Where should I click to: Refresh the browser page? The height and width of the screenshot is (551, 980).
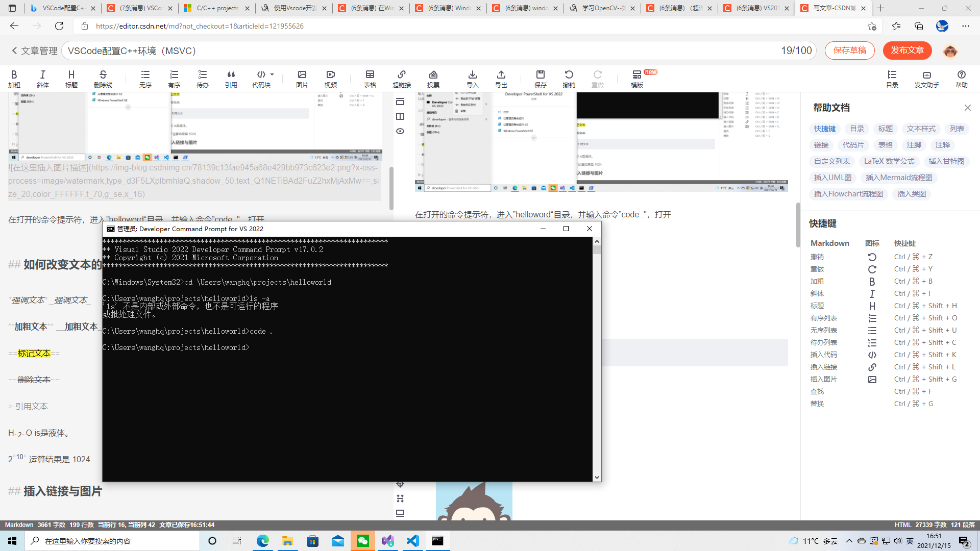pos(59,26)
